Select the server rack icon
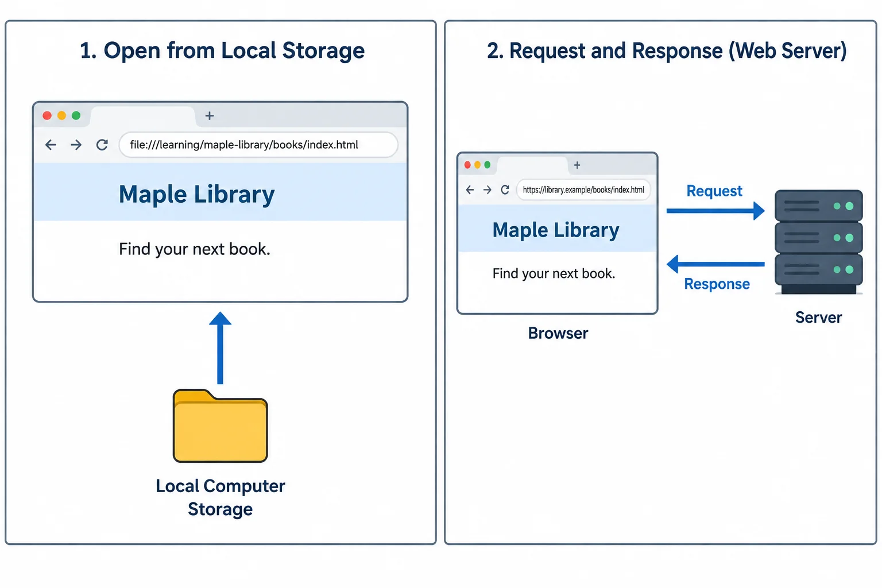Screen dimensions: 882x588 [819, 242]
